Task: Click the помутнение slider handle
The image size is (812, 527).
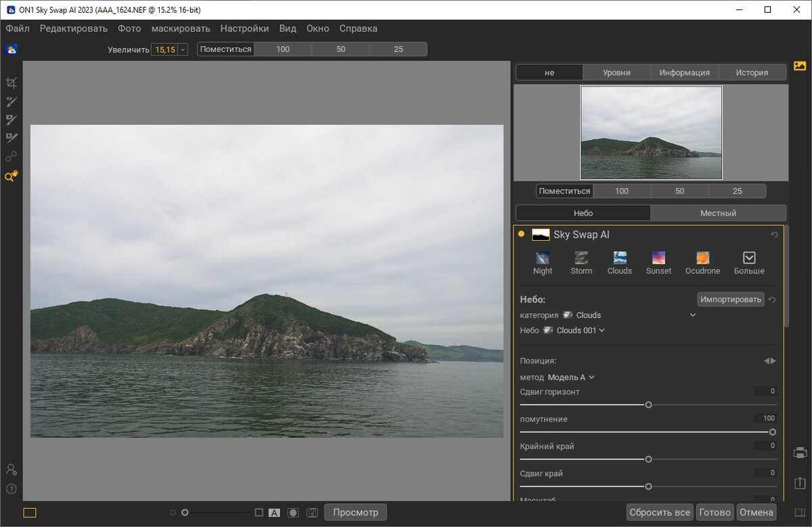Action: click(772, 432)
